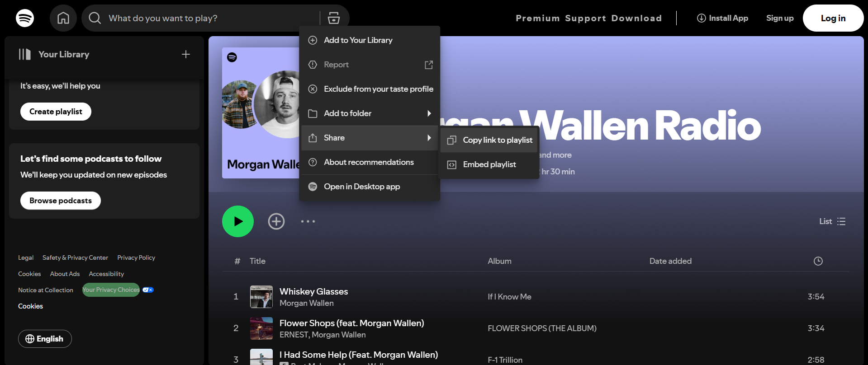
Task: Click the Log in button
Action: pos(833,18)
